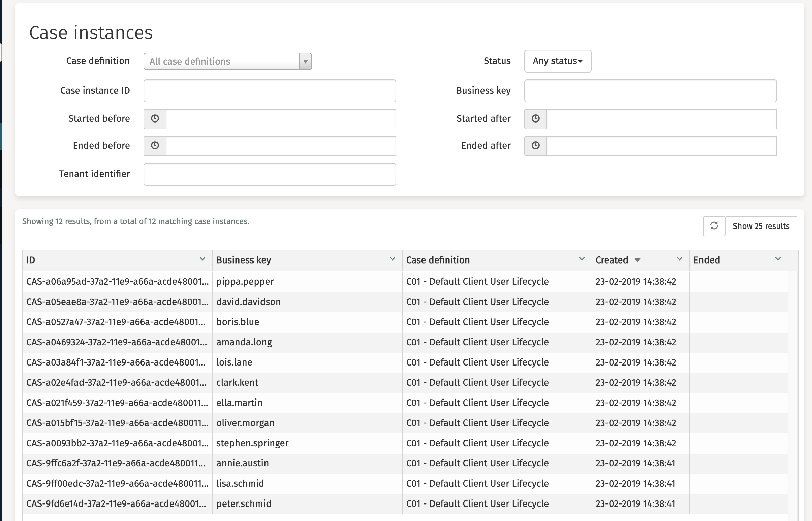Refresh the case instance results list

coord(714,226)
